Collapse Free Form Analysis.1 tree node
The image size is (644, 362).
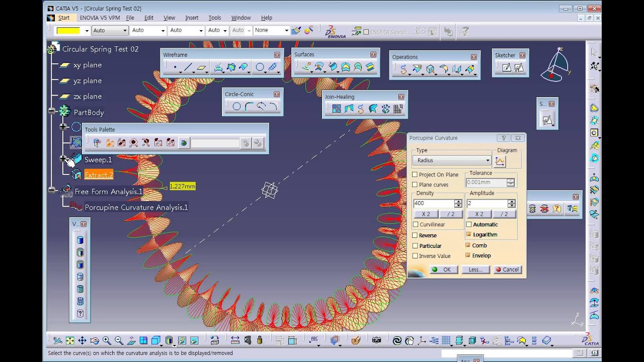52,190
